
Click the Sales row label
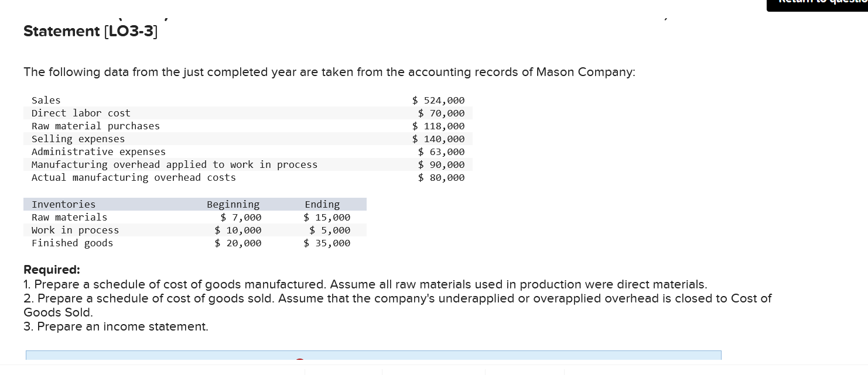tap(46, 100)
